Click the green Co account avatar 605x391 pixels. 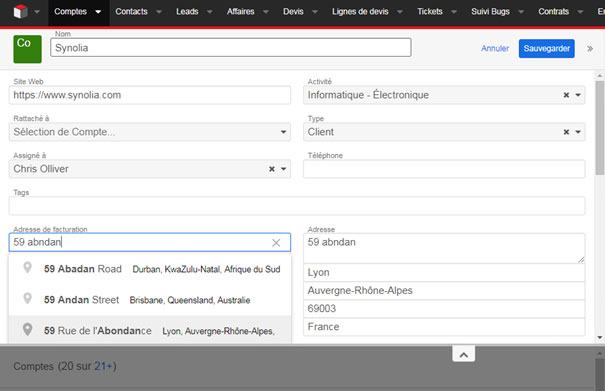pos(27,49)
